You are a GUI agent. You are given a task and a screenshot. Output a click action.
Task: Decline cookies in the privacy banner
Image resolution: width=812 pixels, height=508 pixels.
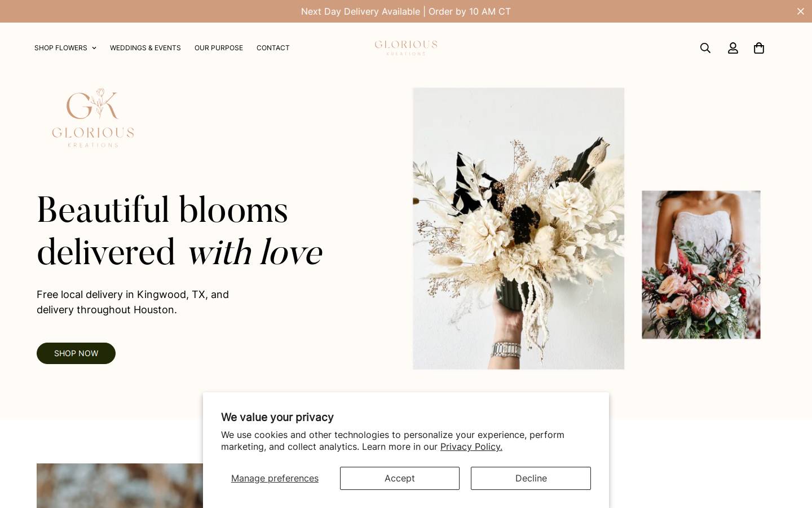(x=531, y=478)
